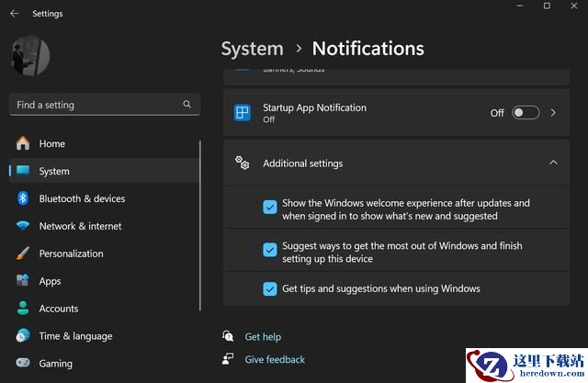Select System in the sidebar
The width and height of the screenshot is (588, 383).
tap(104, 171)
